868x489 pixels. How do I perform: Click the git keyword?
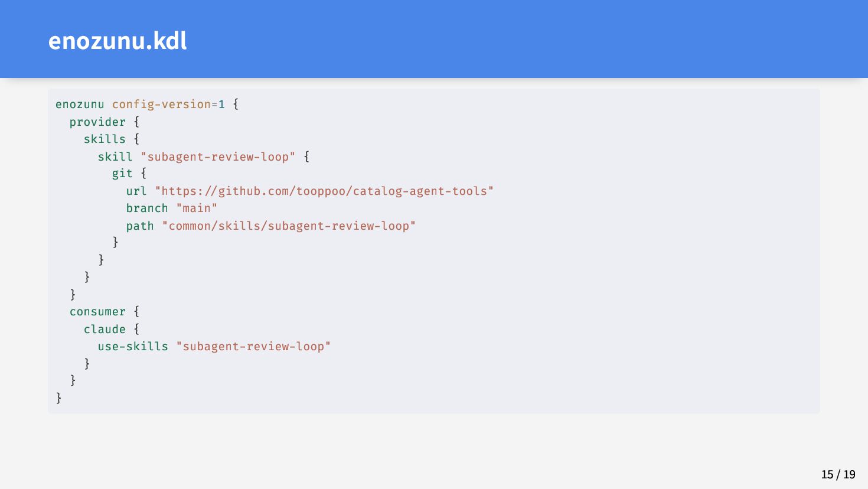click(x=122, y=174)
